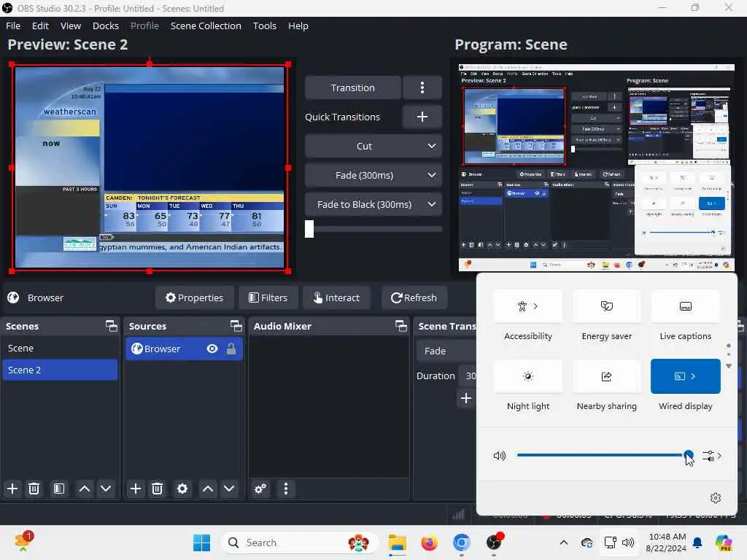Open all quick settings gear icon

tap(715, 497)
